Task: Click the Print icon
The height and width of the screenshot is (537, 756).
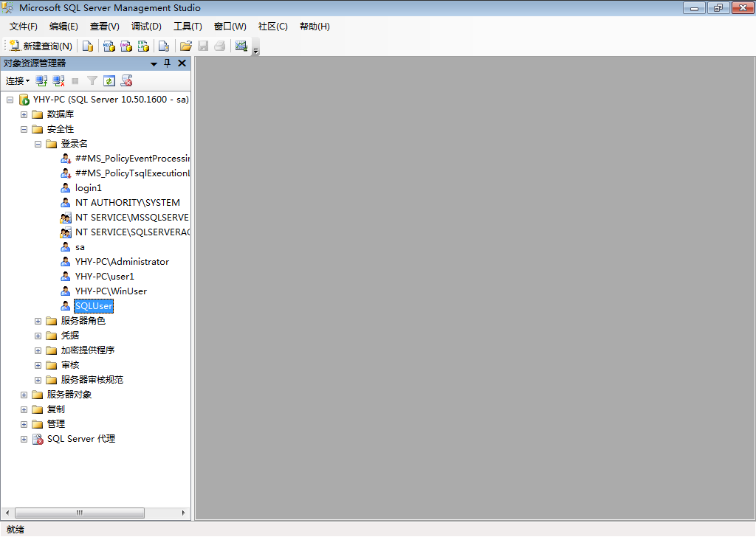Action: [220, 46]
